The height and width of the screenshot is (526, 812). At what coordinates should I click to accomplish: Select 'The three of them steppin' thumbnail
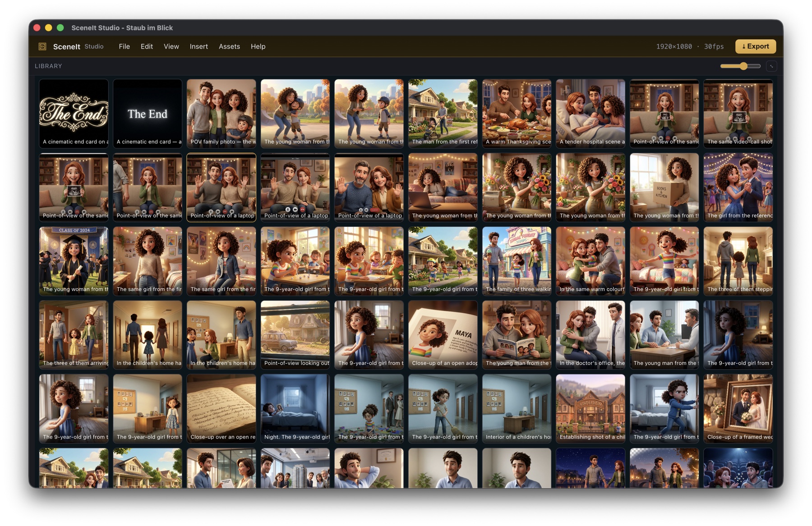738,261
